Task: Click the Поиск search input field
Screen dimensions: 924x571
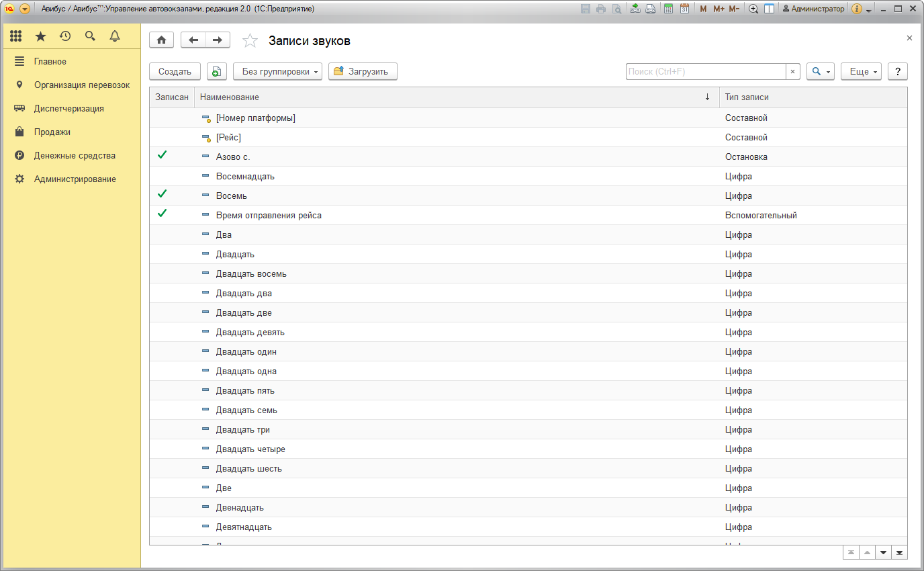Action: (705, 72)
